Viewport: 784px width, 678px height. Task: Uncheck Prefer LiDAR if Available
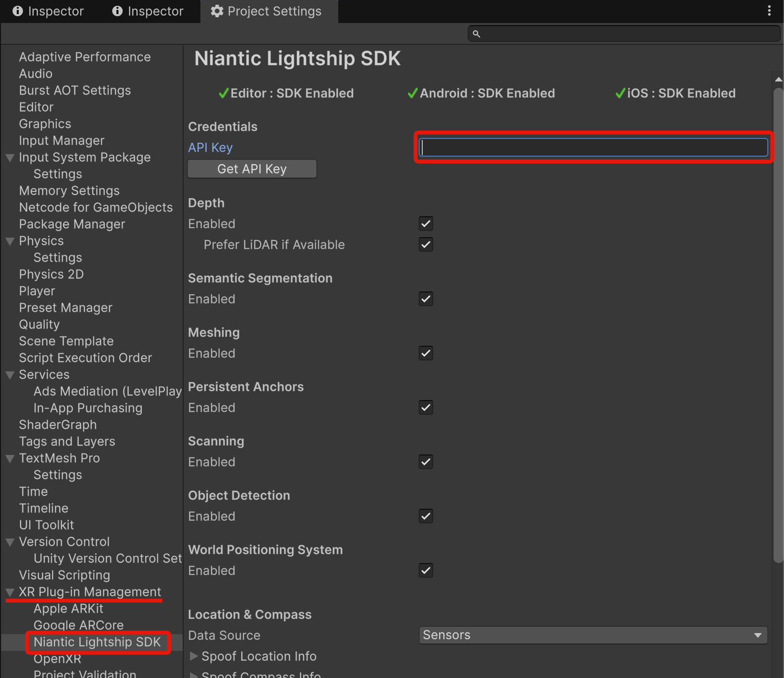(426, 245)
